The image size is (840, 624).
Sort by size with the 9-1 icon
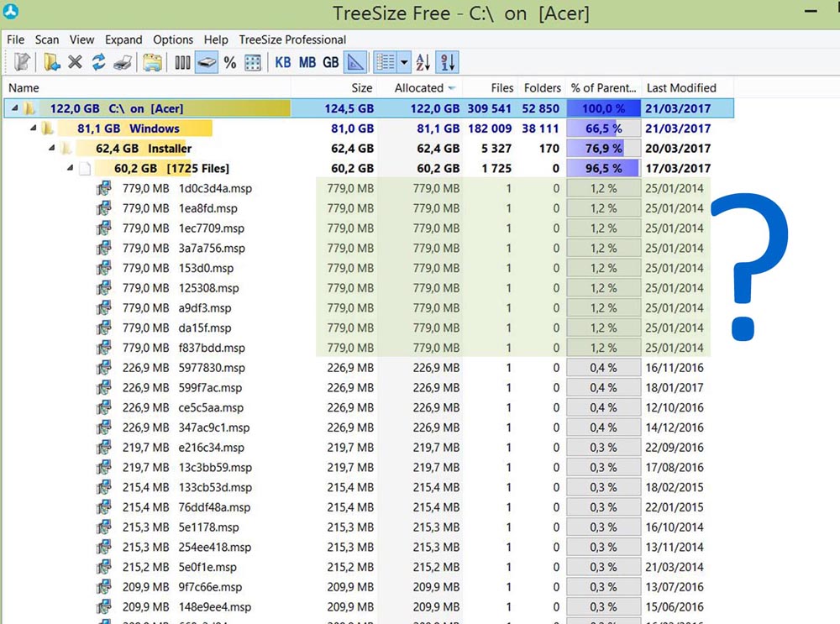(x=448, y=62)
